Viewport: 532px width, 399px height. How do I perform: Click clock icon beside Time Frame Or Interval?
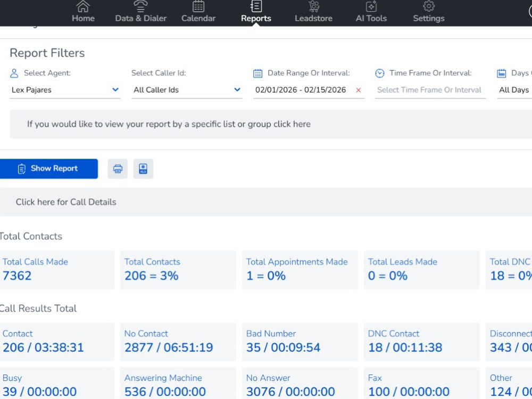point(380,73)
